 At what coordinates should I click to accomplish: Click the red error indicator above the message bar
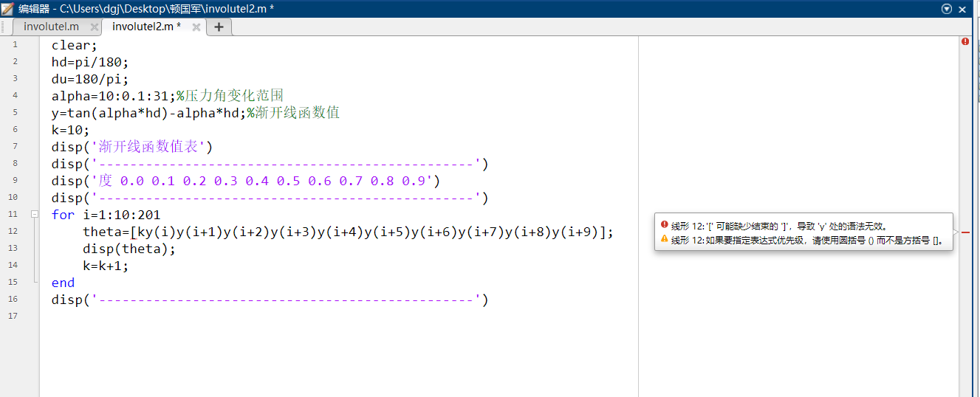[x=965, y=42]
